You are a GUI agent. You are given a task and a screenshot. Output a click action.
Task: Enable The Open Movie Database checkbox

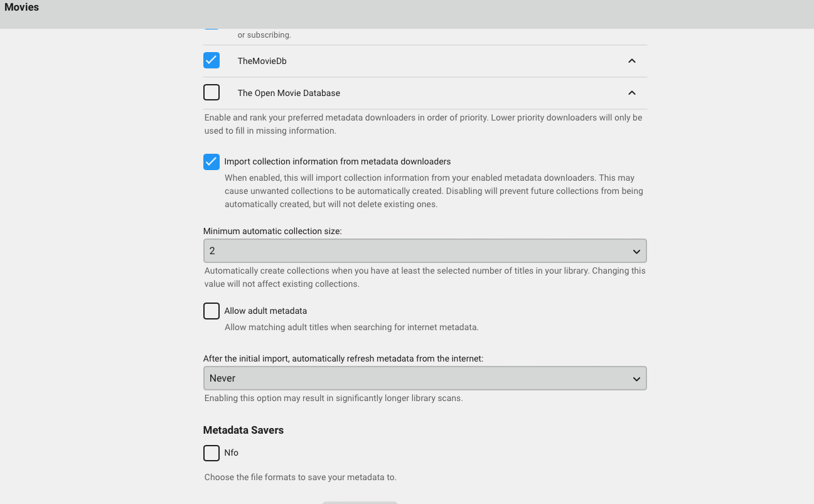212,92
